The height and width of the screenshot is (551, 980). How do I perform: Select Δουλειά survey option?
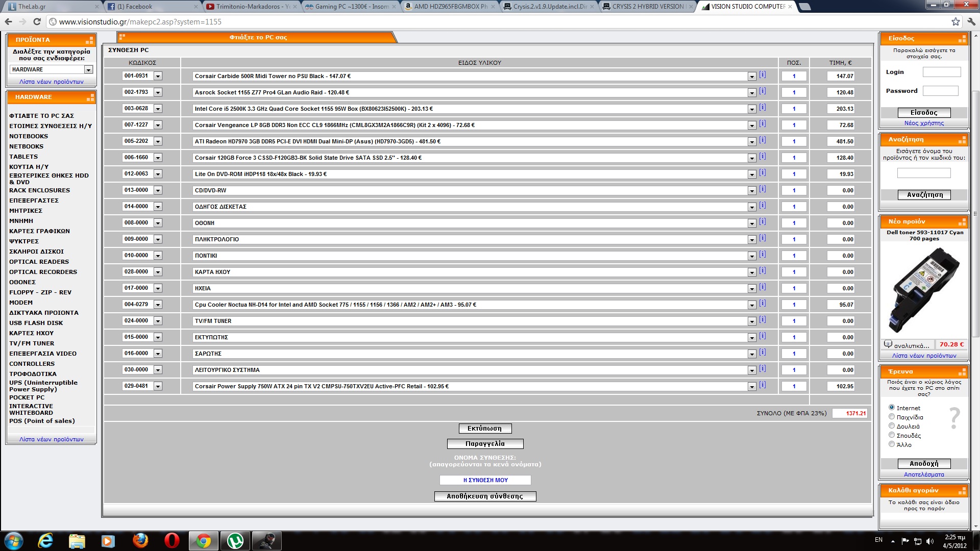(892, 425)
